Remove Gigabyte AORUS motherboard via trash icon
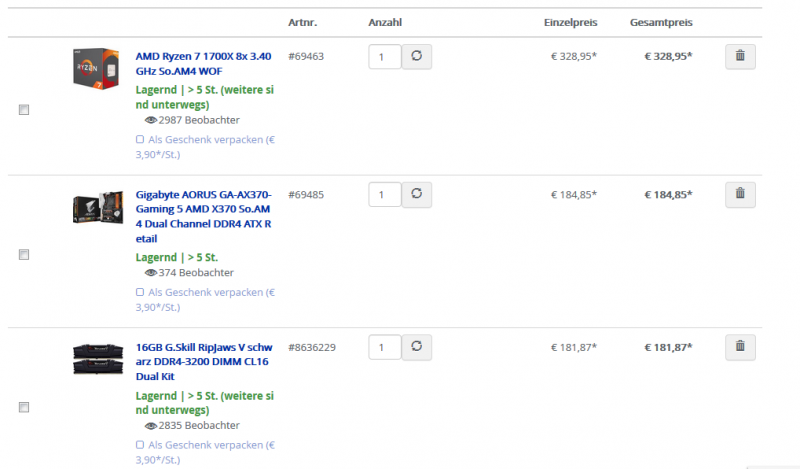This screenshot has width=800, height=469. click(x=739, y=195)
